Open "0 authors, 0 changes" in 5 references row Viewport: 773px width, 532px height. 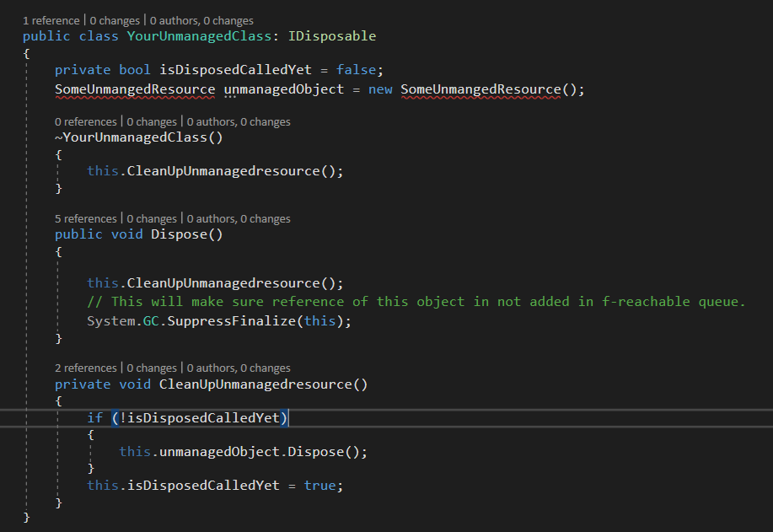(239, 219)
